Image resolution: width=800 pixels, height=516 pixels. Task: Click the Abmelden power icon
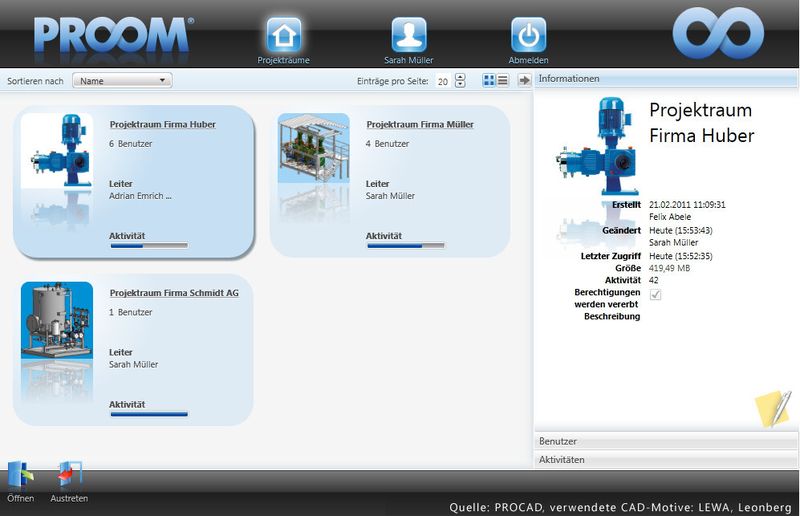[x=529, y=35]
